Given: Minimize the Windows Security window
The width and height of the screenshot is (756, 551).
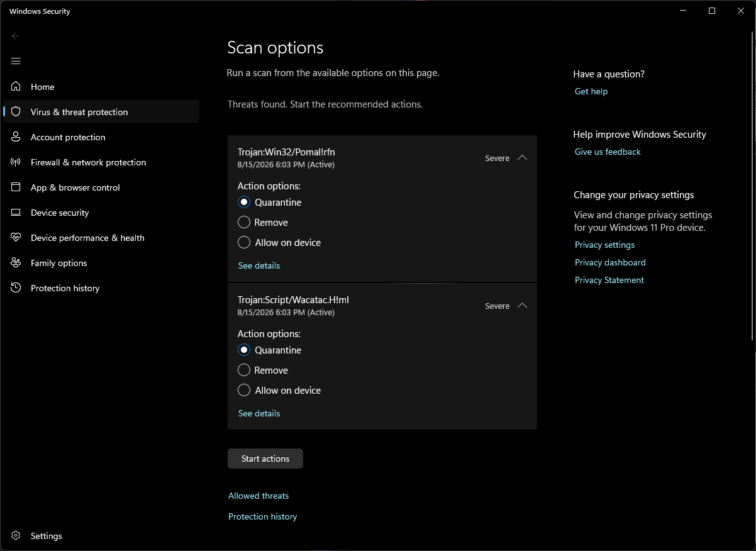Looking at the screenshot, I should (x=683, y=11).
